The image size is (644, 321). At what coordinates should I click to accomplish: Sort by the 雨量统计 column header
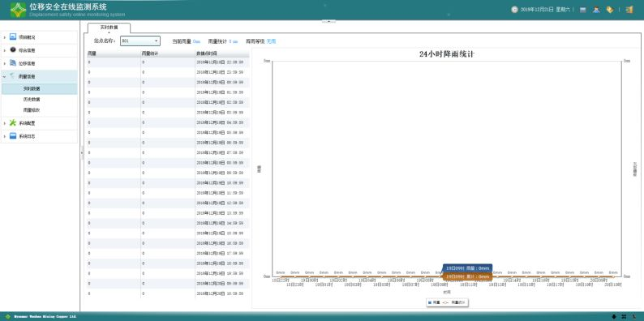point(168,53)
